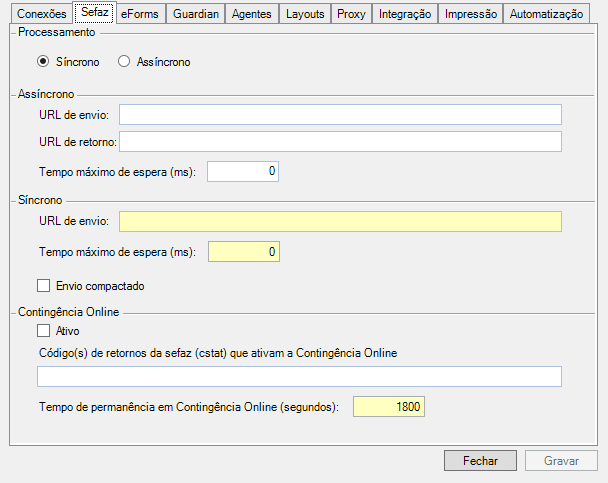The image size is (608, 483).
Task: Focus the cstat return codes field
Action: (299, 376)
